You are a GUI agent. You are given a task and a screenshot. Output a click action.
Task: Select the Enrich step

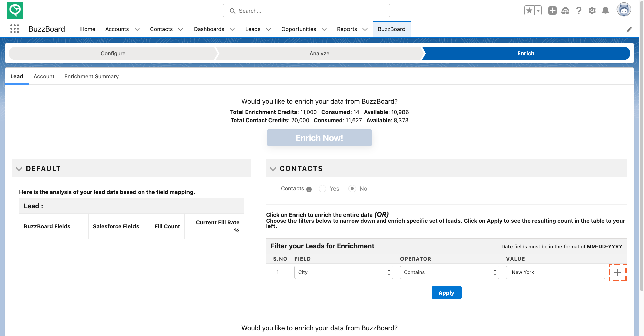[526, 53]
